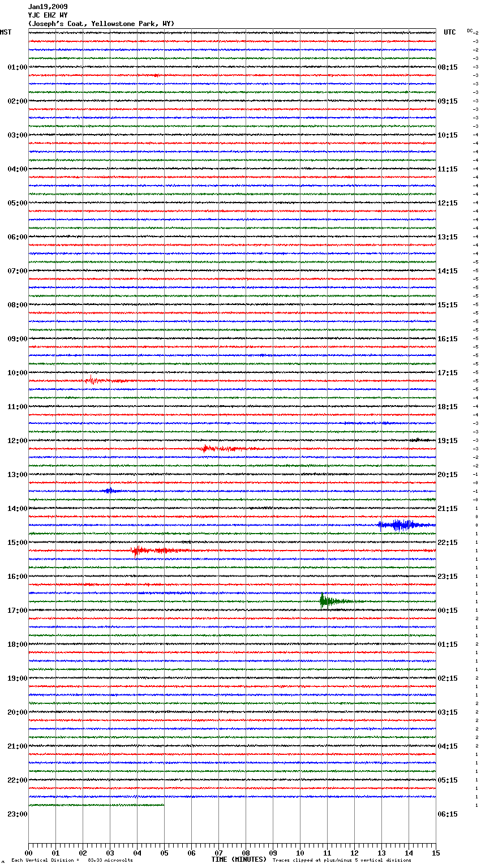Click minute 15 on the bottom axis
This screenshot has height=868, width=481.
[436, 853]
